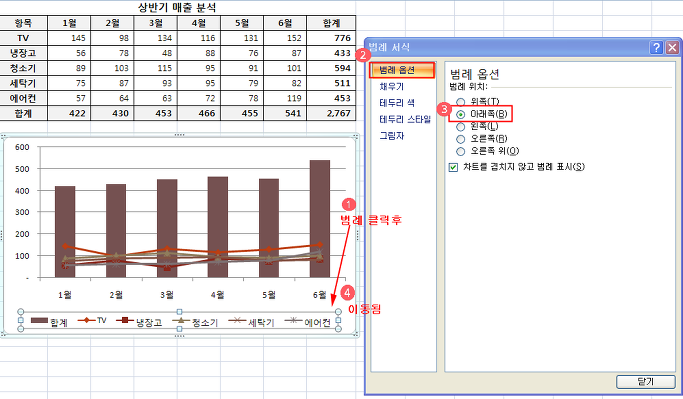The image size is (683, 399).
Task: Close the 범례 서식 dialog with X
Action: click(672, 47)
